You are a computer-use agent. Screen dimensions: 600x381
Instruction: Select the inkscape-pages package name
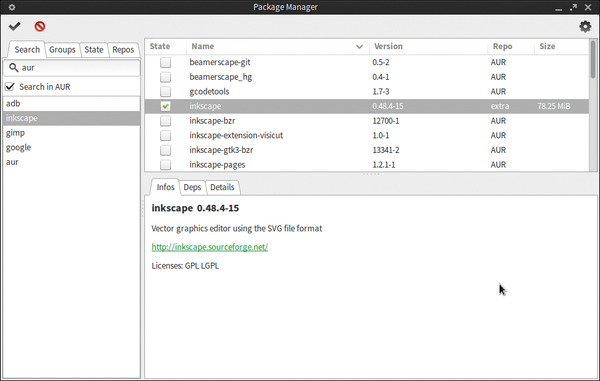pos(217,165)
